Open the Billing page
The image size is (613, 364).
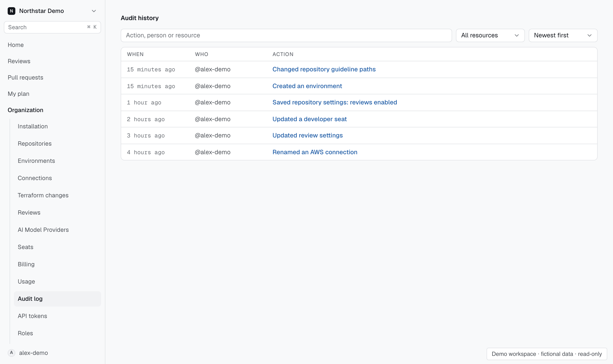pos(26,264)
